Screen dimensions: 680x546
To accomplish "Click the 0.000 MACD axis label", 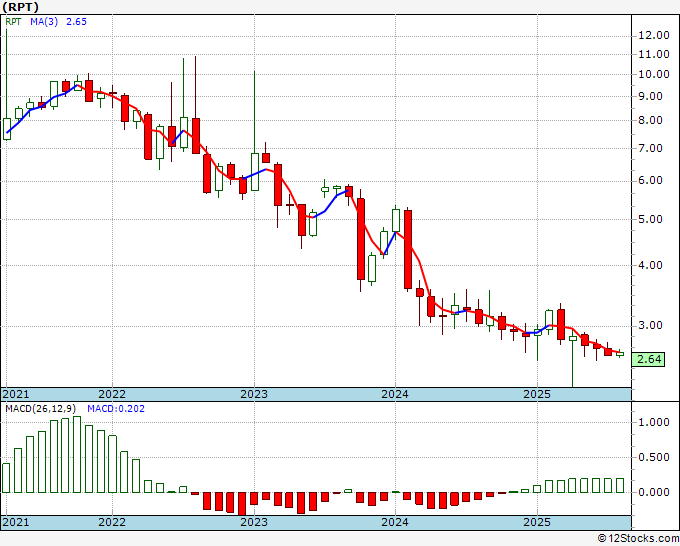I will [x=654, y=493].
